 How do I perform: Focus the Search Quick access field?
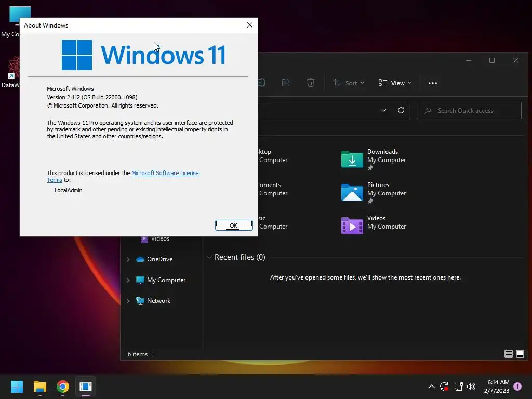[x=469, y=111]
